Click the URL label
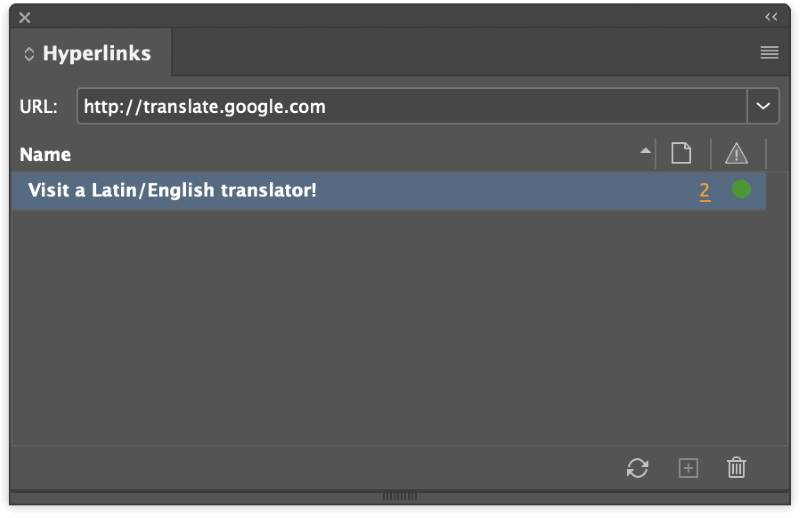The width and height of the screenshot is (800, 518). tap(38, 107)
